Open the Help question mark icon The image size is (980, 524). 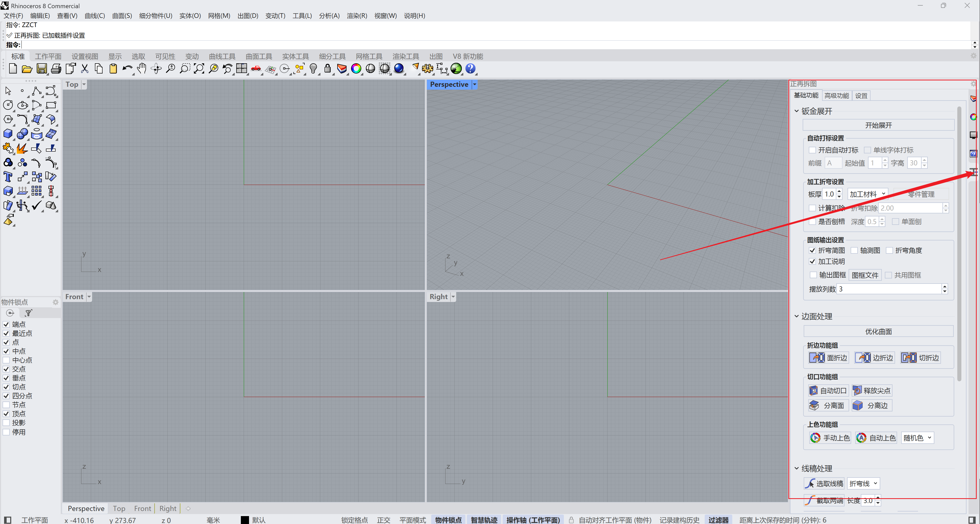click(470, 69)
